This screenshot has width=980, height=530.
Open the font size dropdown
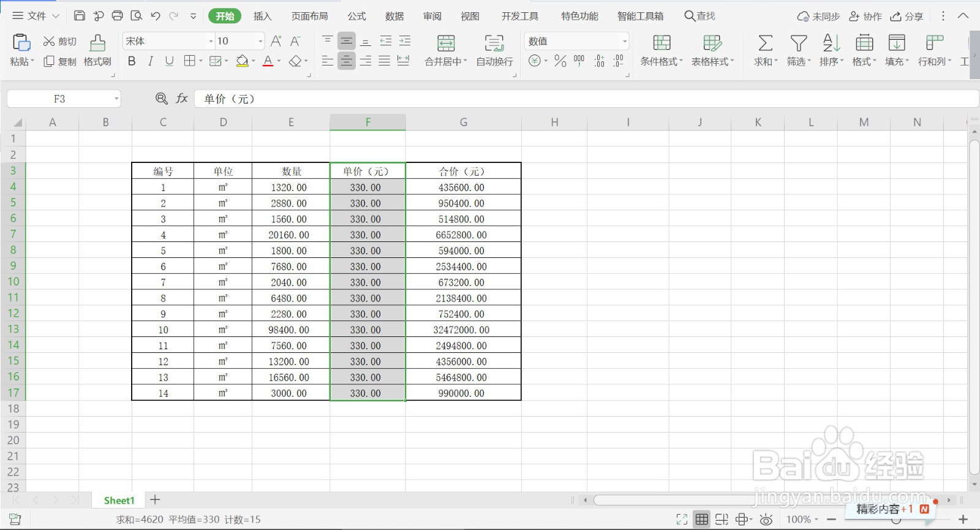pos(260,41)
